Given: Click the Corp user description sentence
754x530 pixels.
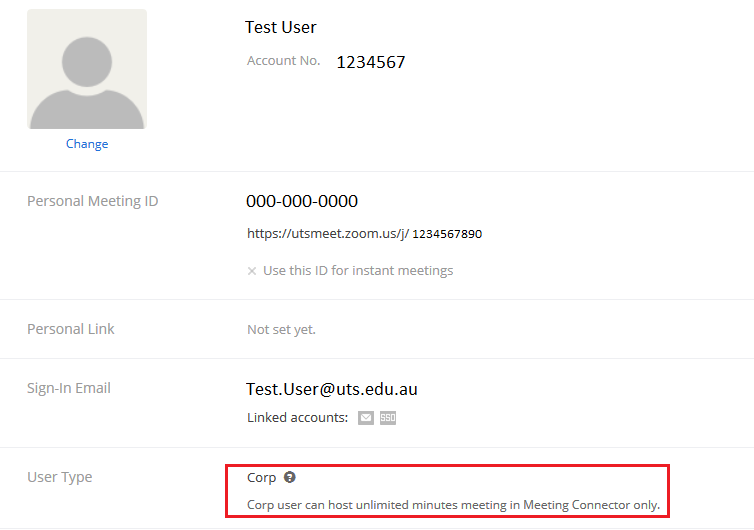Looking at the screenshot, I should pyautogui.click(x=453, y=505).
